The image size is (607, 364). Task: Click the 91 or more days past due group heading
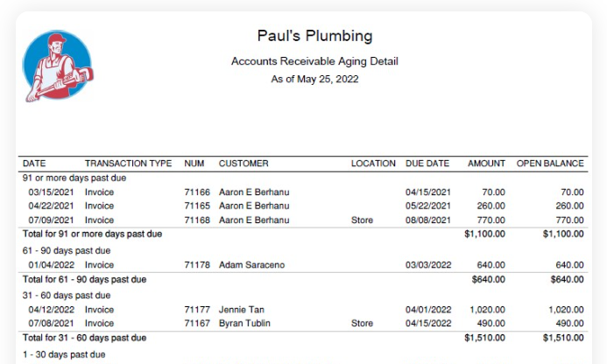(x=74, y=178)
